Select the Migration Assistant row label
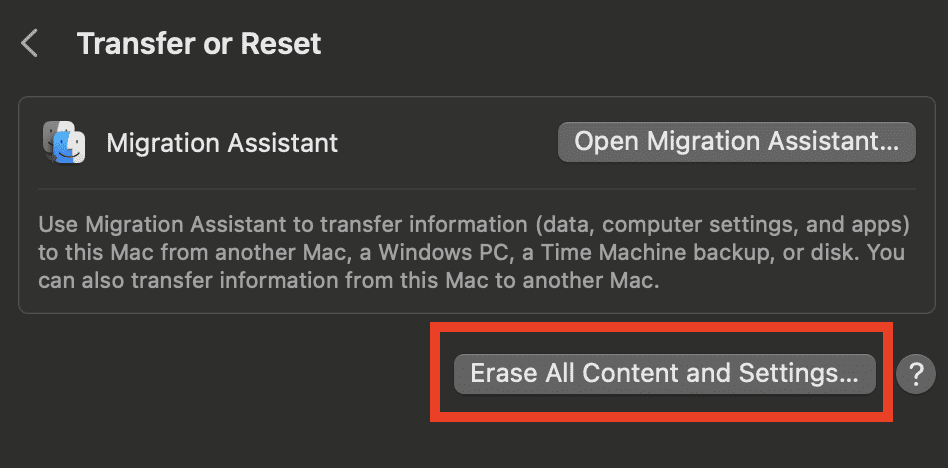948x468 pixels. [222, 143]
